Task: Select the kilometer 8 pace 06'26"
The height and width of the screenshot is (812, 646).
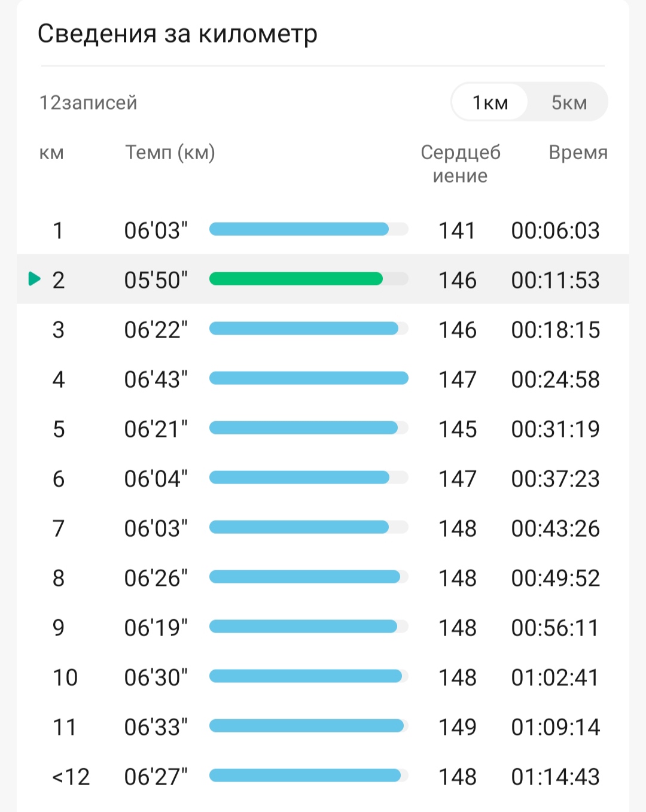Action: coord(156,578)
